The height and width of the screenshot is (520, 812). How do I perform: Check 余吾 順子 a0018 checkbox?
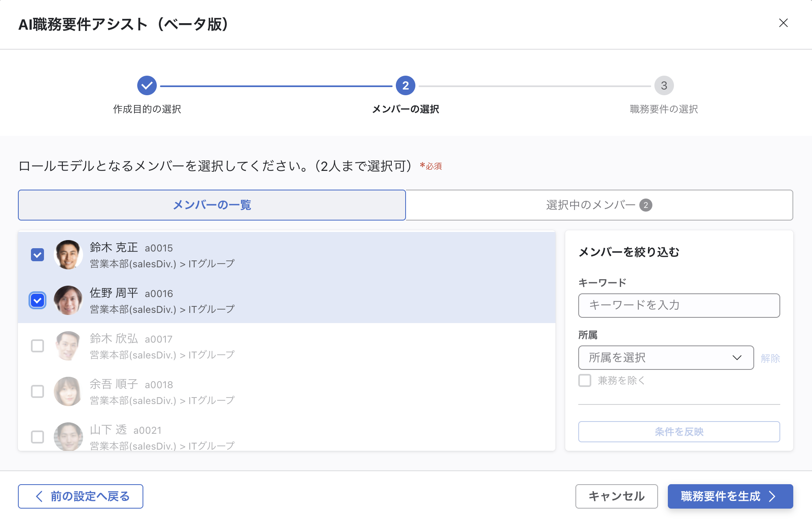coord(37,391)
